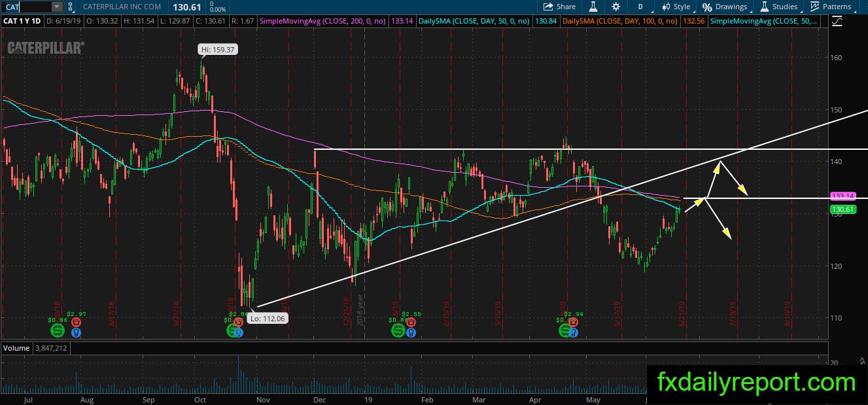The width and height of the screenshot is (868, 405).
Task: Click DailySMA (CLOSE, DAY, 50, 0, no) label
Action: [473, 21]
